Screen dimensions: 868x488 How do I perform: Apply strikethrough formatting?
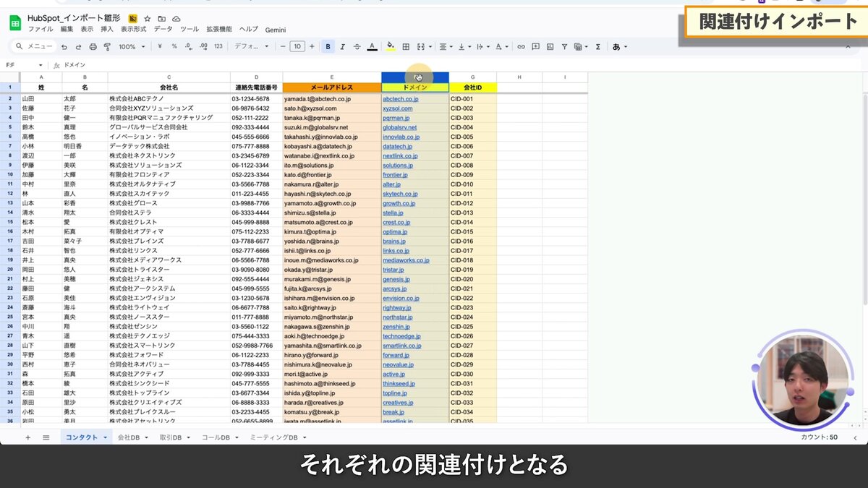point(357,46)
